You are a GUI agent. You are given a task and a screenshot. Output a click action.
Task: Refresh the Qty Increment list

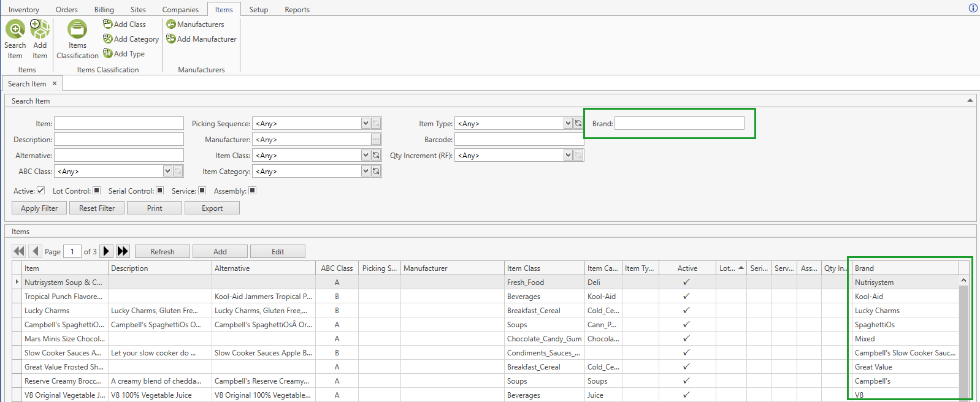[578, 155]
